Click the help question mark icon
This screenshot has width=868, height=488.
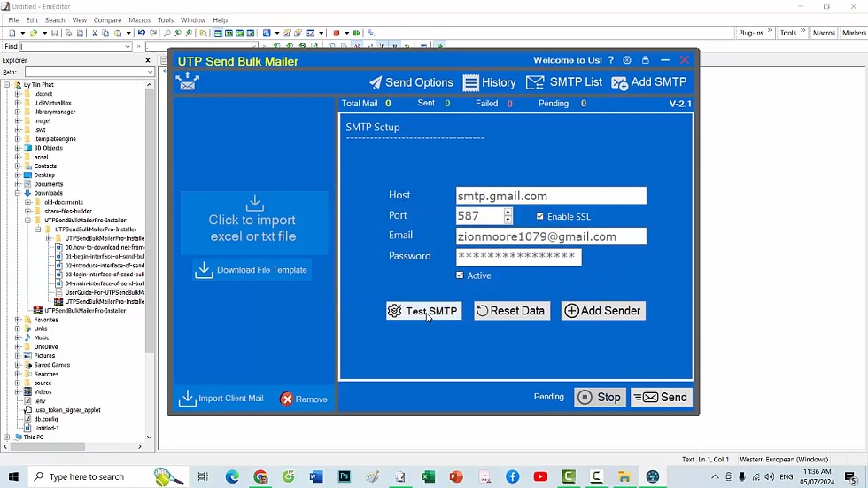pyautogui.click(x=610, y=60)
